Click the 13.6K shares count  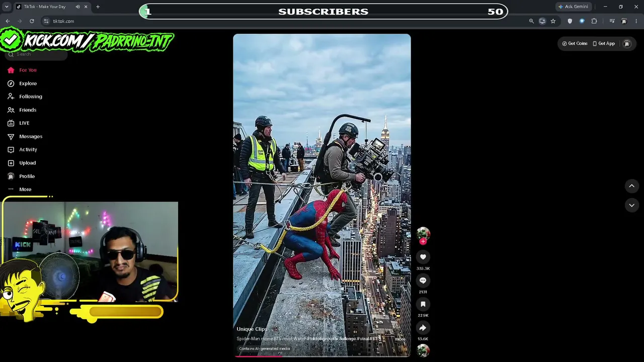click(423, 339)
